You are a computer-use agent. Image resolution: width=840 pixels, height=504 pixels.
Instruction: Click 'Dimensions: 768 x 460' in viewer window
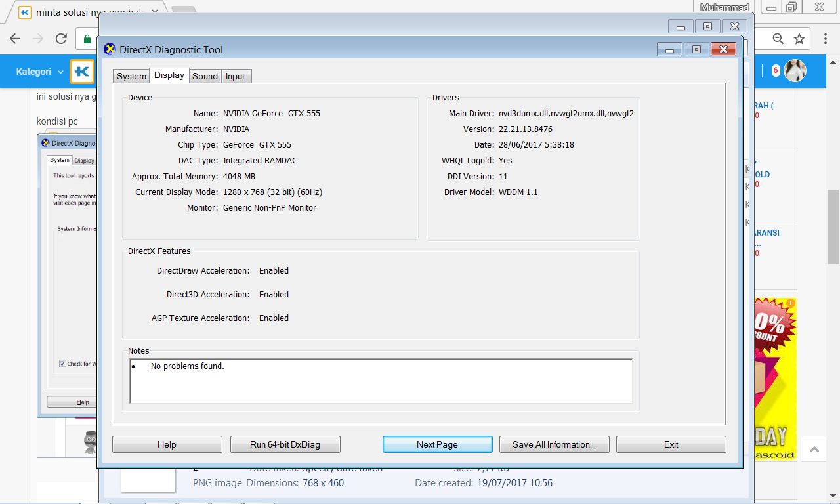(295, 483)
